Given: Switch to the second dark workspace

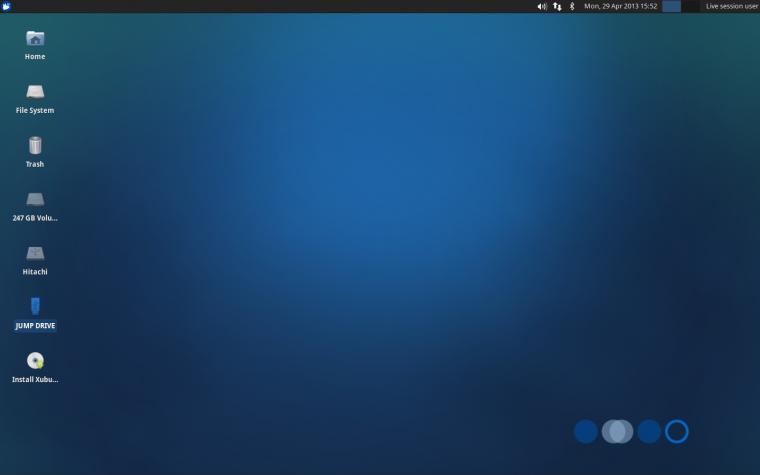Looking at the screenshot, I should pyautogui.click(x=690, y=6).
